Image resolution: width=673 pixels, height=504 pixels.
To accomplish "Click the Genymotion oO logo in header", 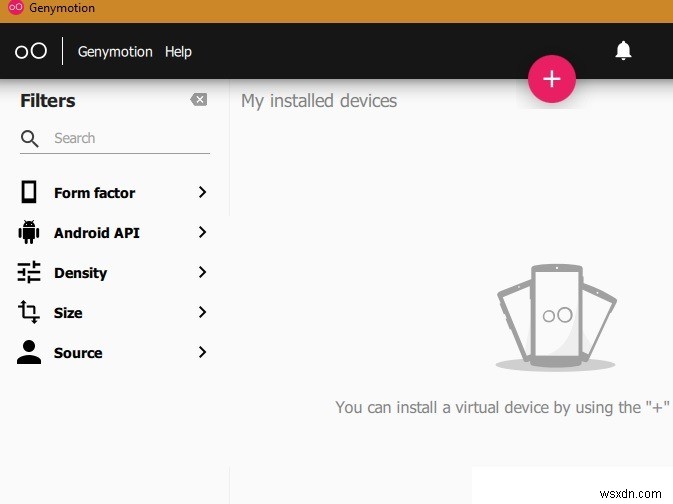I will tap(31, 51).
